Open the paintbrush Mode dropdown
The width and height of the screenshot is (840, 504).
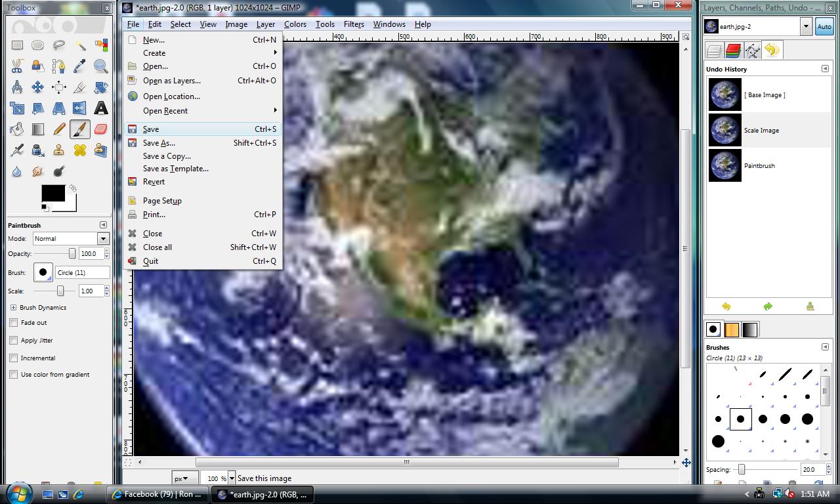pyautogui.click(x=69, y=239)
